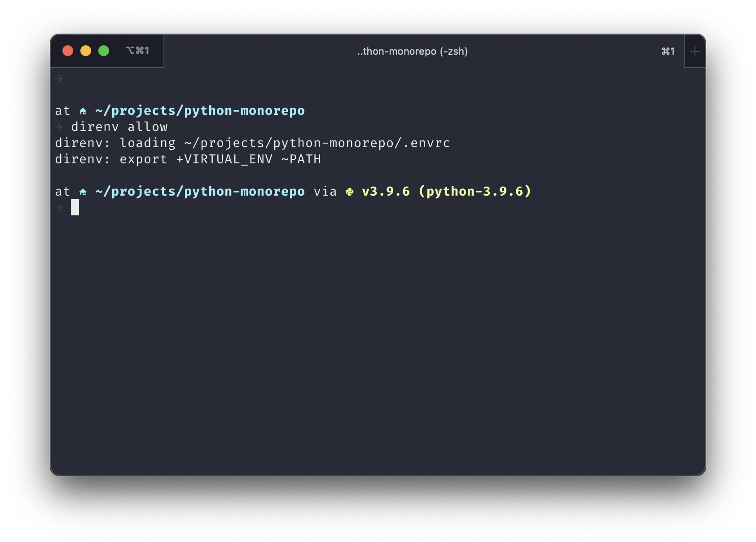Viewport: 756px width, 542px height.
Task: Select the Python logo in the prompt line
Action: (x=350, y=191)
